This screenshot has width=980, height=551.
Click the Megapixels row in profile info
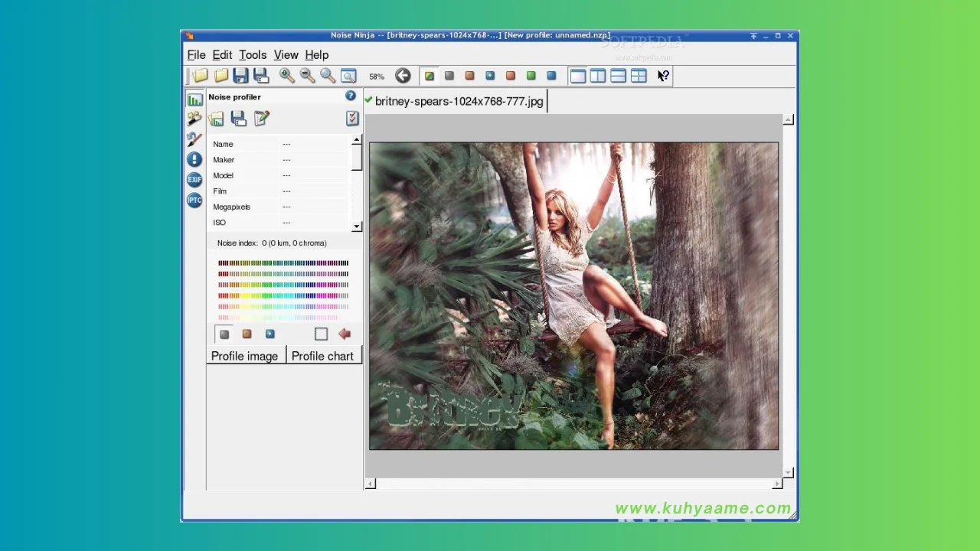(x=279, y=207)
